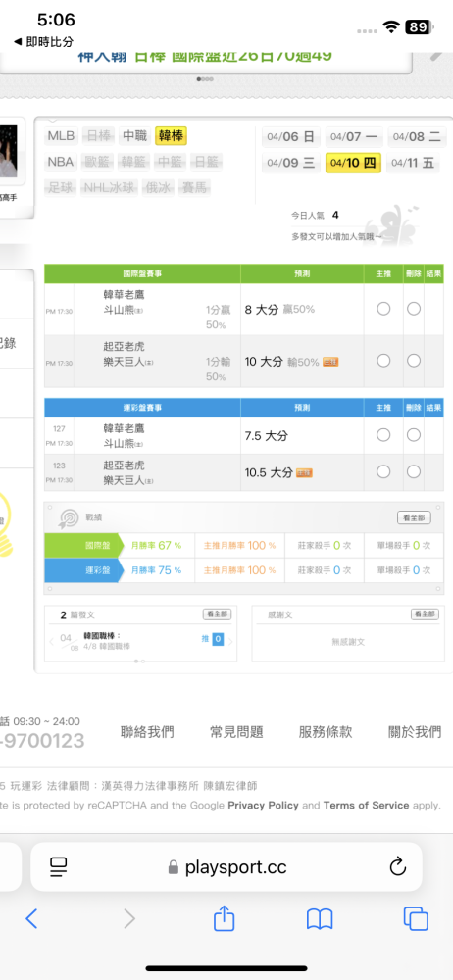Open the 韓國職棒 post dated 04/08
The width and height of the screenshot is (453, 980).
[107, 640]
